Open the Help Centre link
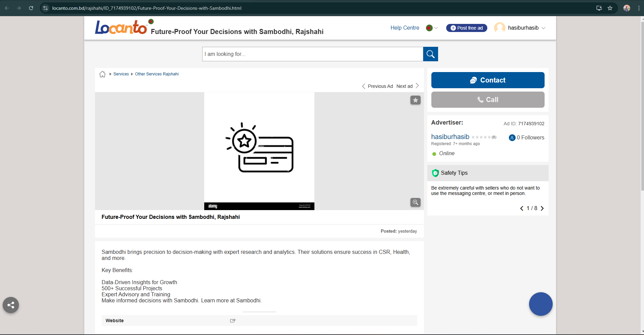Screen dimensions: 644x335 [x=405, y=28]
